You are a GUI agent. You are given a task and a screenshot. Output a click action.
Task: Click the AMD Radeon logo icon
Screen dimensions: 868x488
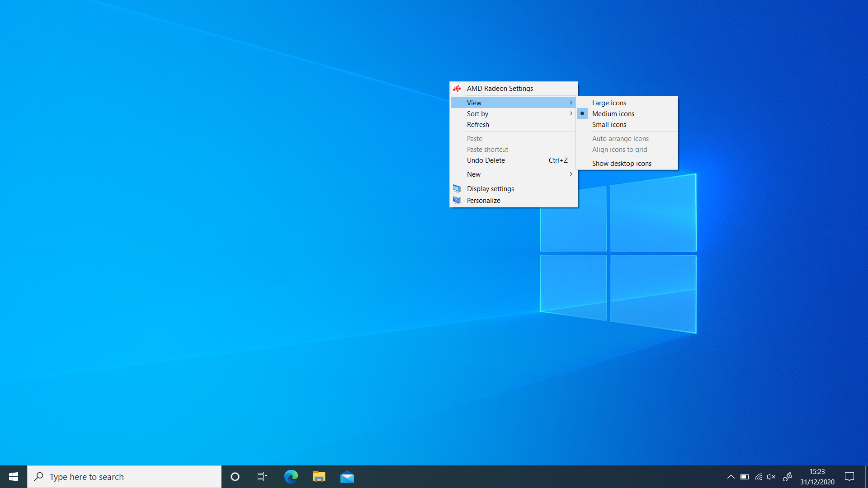[457, 89]
